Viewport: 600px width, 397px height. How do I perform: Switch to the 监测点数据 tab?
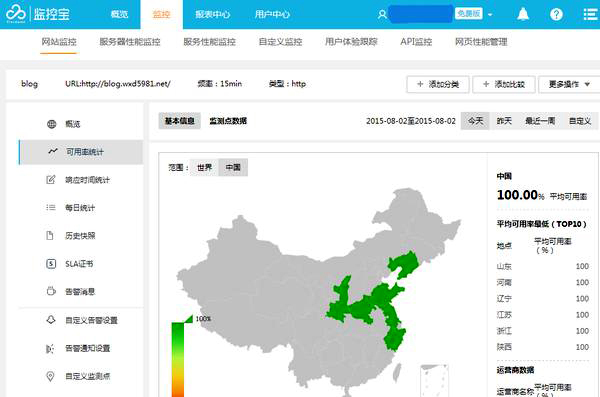coord(228,121)
